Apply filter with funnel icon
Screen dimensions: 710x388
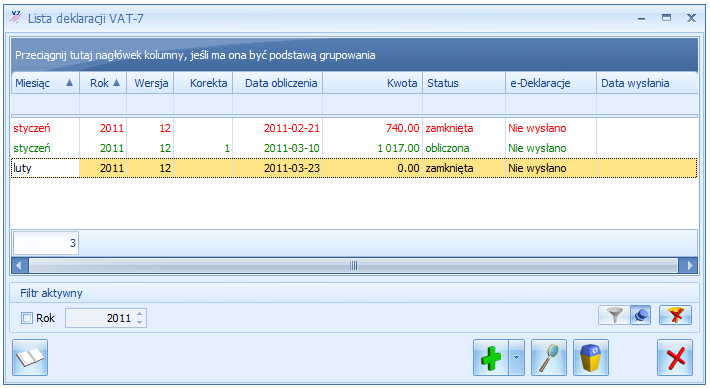click(x=614, y=316)
